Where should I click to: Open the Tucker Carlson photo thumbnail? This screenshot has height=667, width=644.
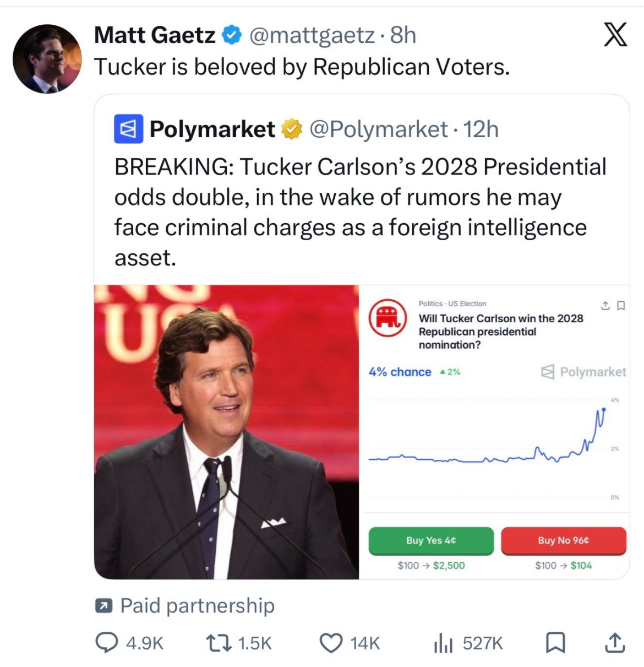(226, 432)
